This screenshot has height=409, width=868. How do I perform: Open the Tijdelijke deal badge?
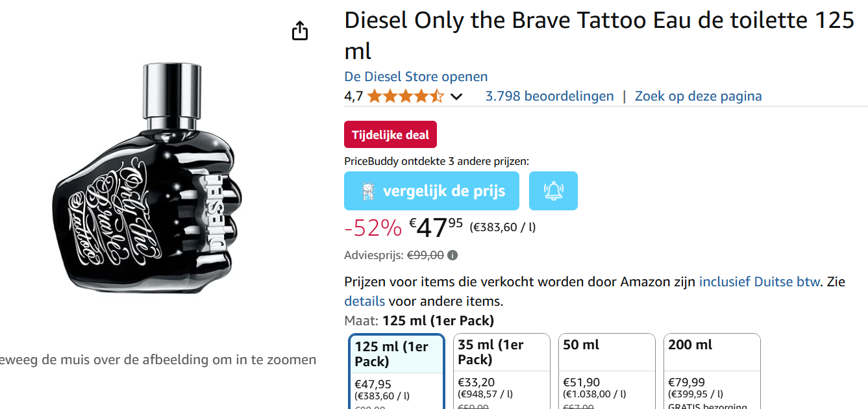pos(390,134)
